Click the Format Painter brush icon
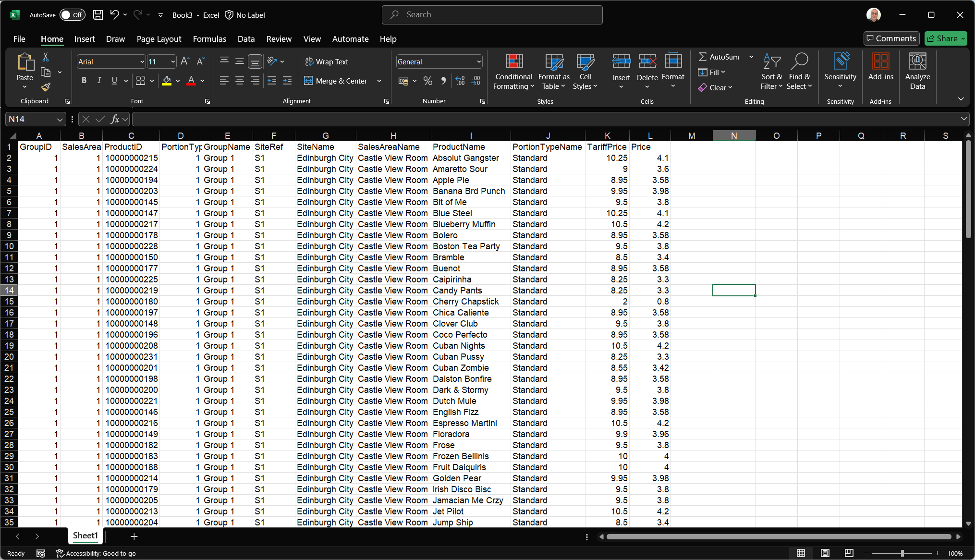Image resolution: width=975 pixels, height=560 pixels. tap(46, 87)
